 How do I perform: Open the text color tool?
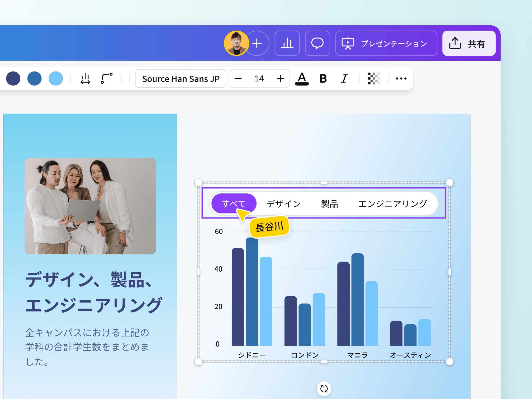302,79
